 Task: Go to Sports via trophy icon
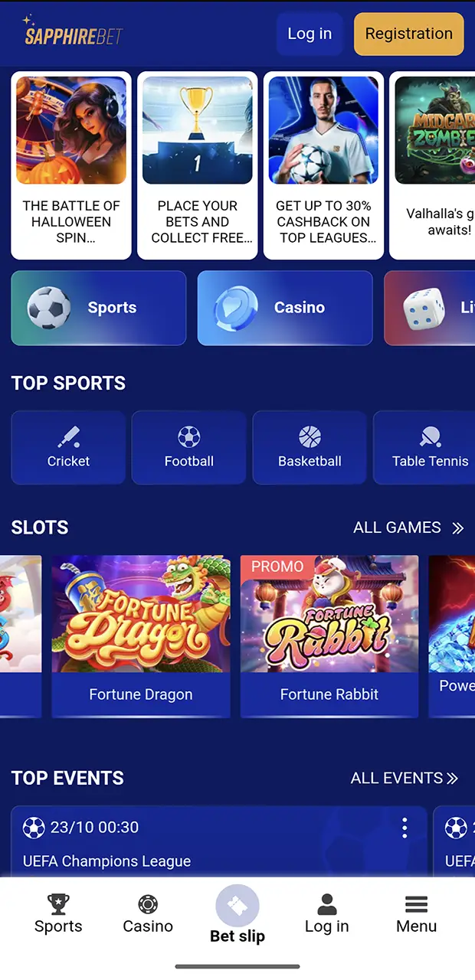[x=58, y=904]
